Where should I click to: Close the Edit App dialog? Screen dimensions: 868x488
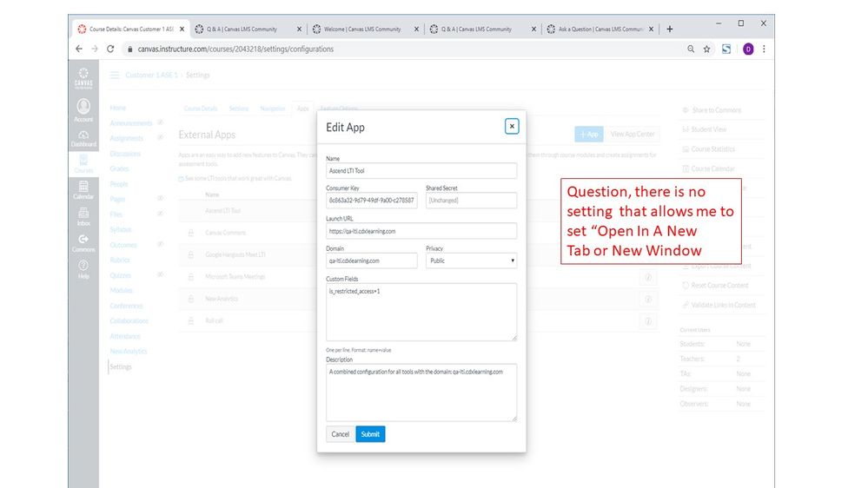512,127
